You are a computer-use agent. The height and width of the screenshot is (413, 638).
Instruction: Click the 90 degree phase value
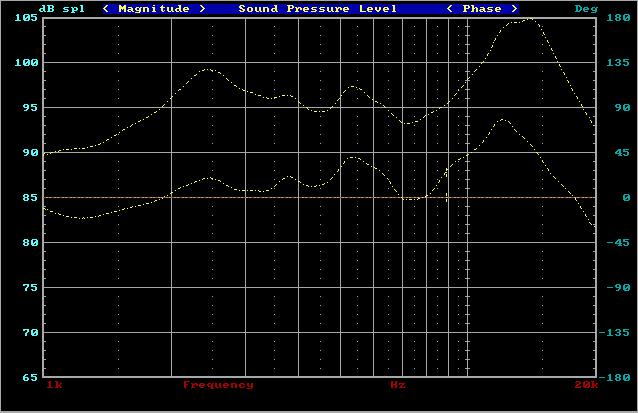tap(622, 108)
